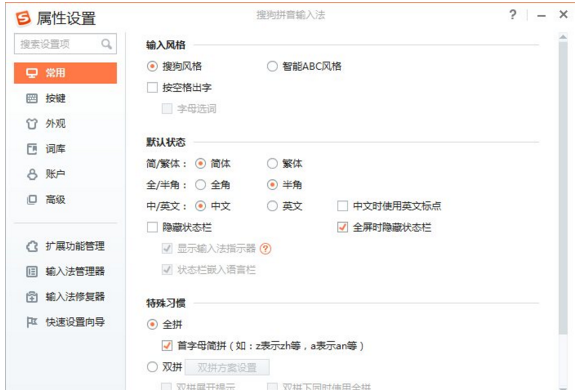
Task: Click the square icon beside 高级
Action: click(32, 199)
